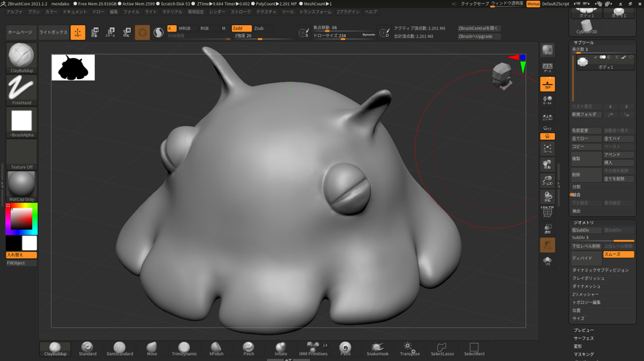644x361 pixels.
Task: Select the DamStandard brush
Action: [x=120, y=349]
